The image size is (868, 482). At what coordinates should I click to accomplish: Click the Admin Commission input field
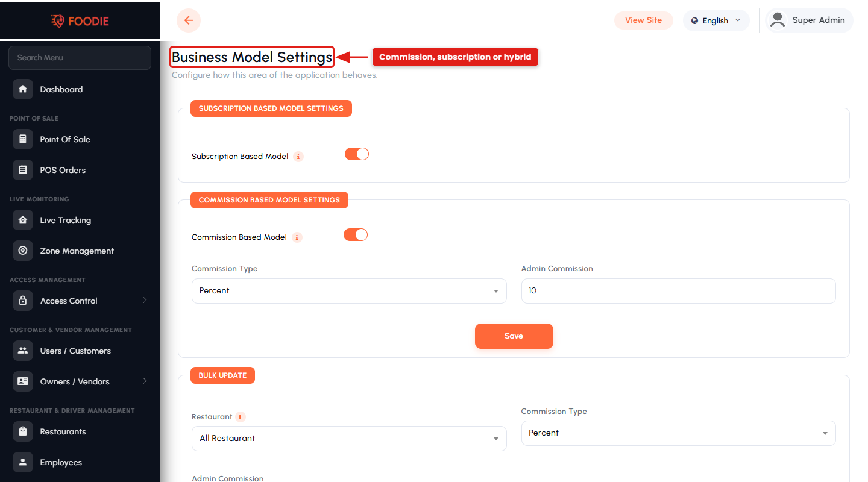coord(679,291)
